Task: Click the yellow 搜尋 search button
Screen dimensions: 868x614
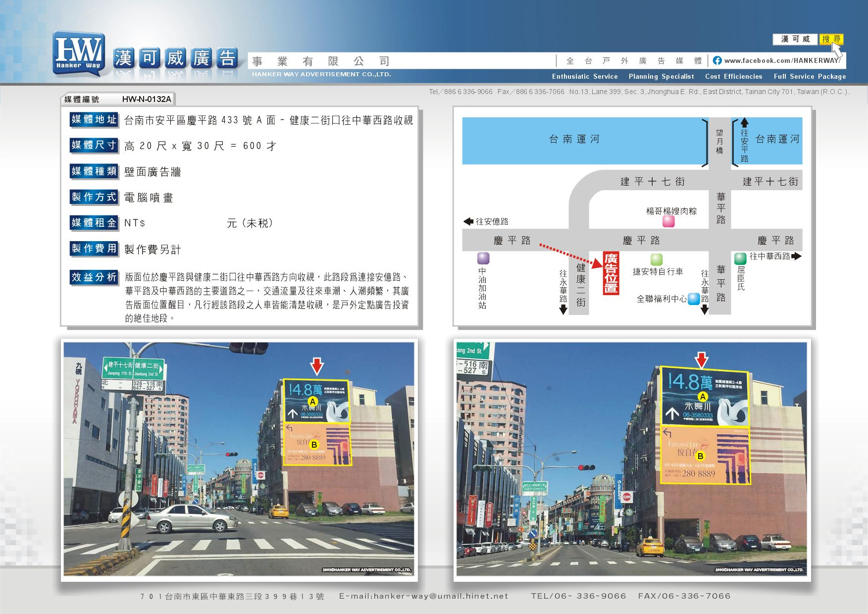Action: point(831,39)
